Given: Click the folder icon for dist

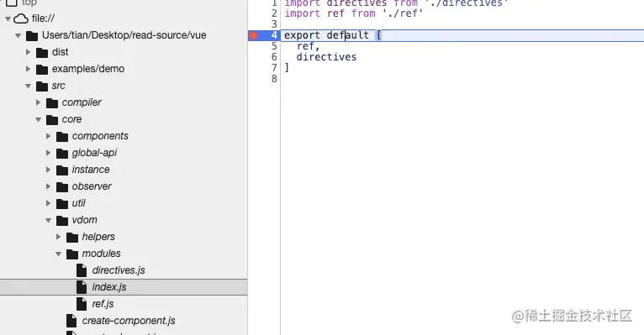Looking at the screenshot, I should point(42,53).
